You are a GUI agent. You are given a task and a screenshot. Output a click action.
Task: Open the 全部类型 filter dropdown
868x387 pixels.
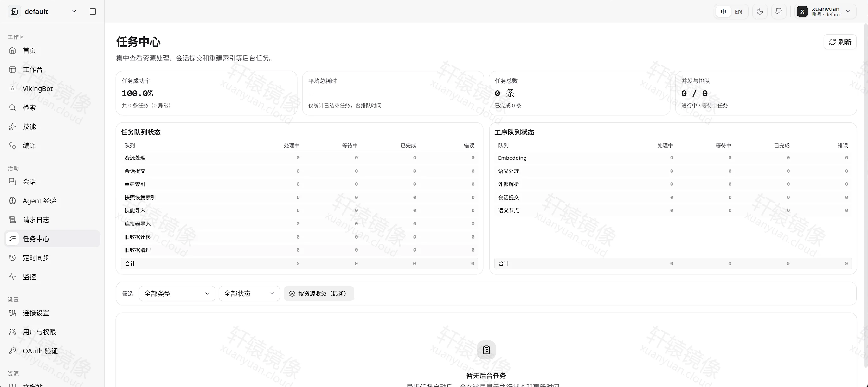[x=177, y=293]
